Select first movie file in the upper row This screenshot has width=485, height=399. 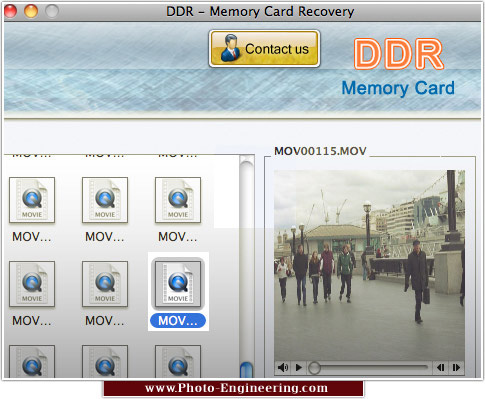(x=32, y=200)
